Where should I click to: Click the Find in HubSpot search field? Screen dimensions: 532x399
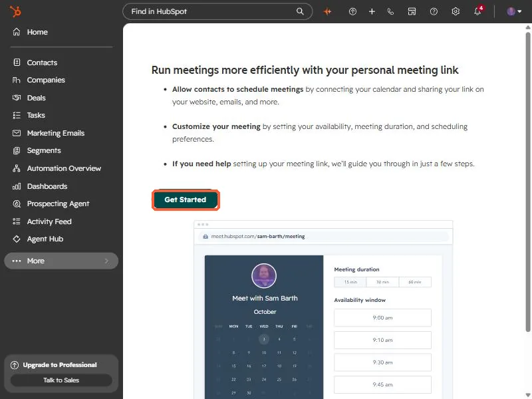(x=217, y=11)
